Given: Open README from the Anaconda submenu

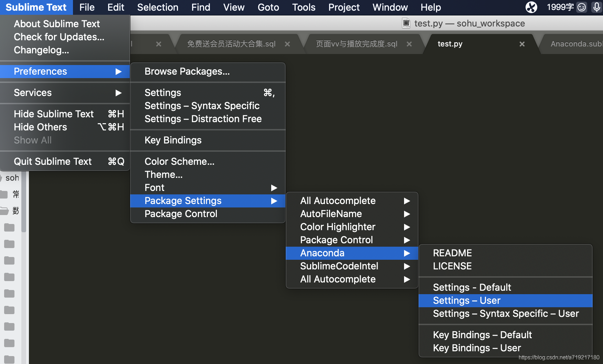Looking at the screenshot, I should click(x=452, y=253).
